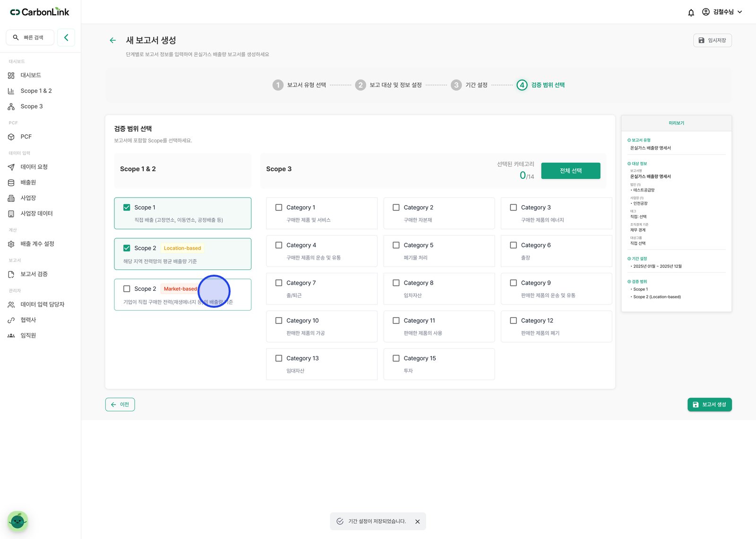Tick Category 15 투자 checkbox
The height and width of the screenshot is (539, 756).
tap(396, 358)
